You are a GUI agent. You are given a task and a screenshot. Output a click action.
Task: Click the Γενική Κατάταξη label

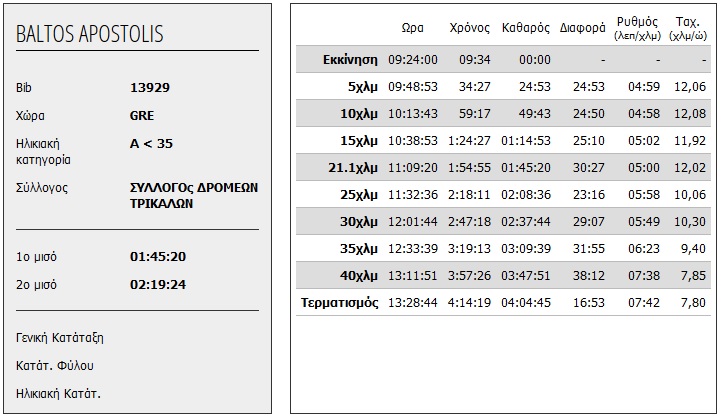tap(61, 337)
